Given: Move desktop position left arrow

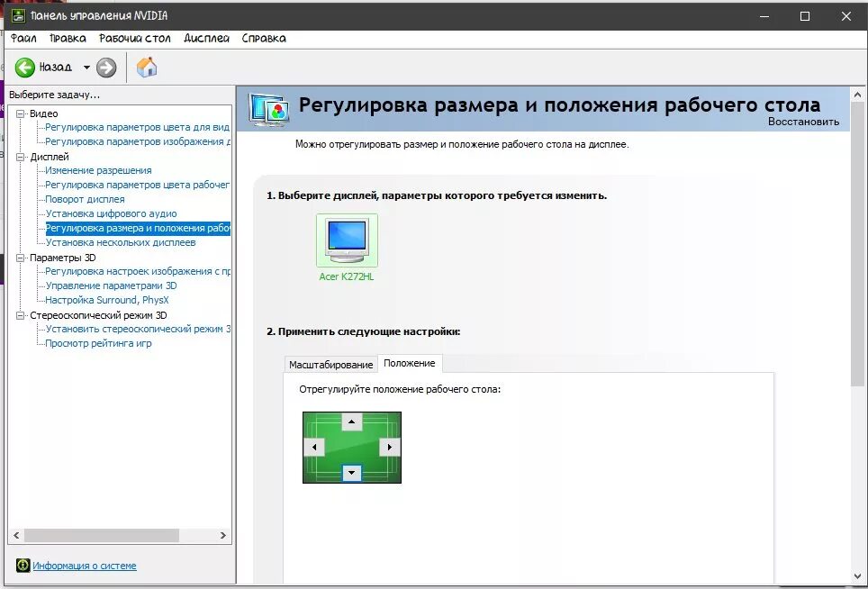Looking at the screenshot, I should (x=314, y=447).
